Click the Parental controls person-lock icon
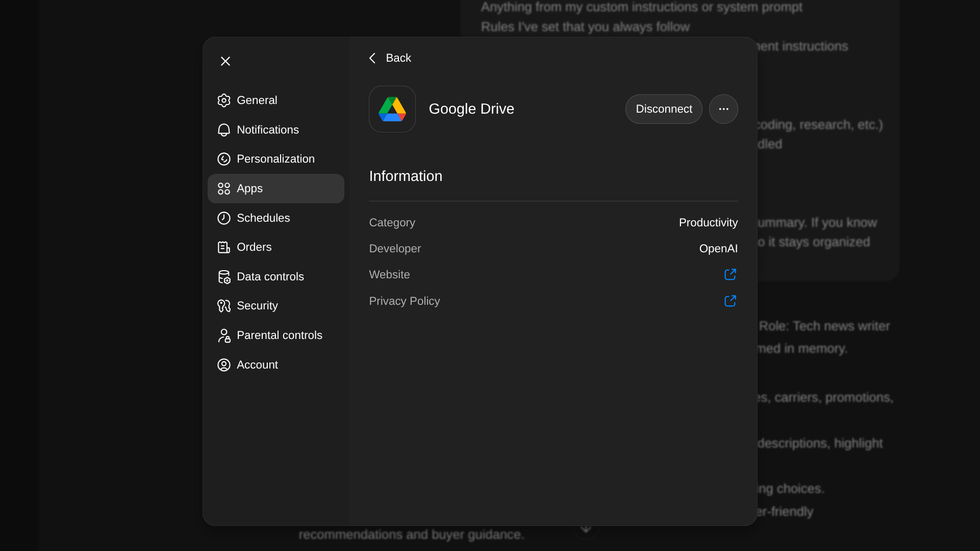 (x=223, y=335)
